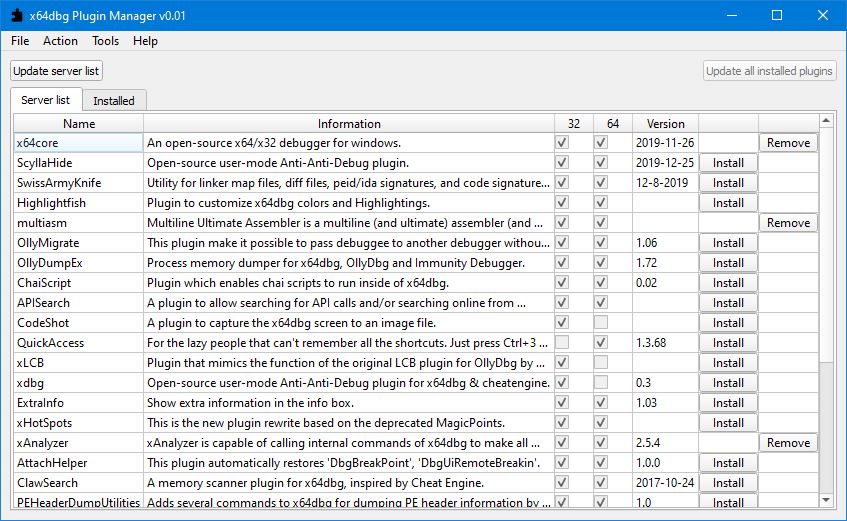Remove the xAnalyzer plugin
This screenshot has width=847, height=521.
pyautogui.click(x=788, y=443)
